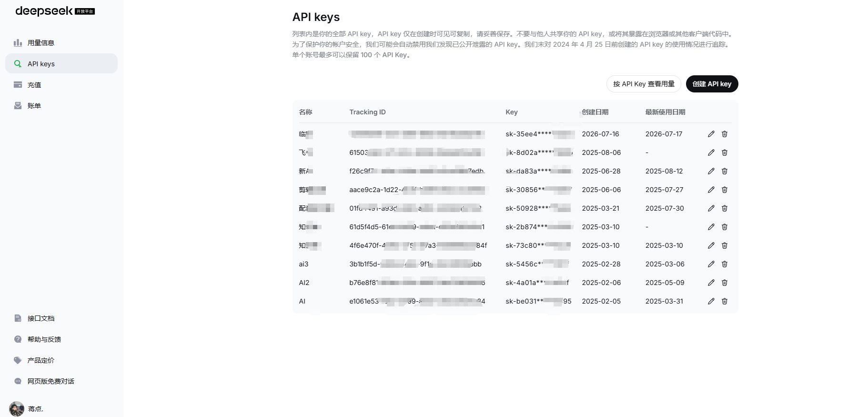Click the API keys page heading
868x417 pixels.
click(x=316, y=17)
